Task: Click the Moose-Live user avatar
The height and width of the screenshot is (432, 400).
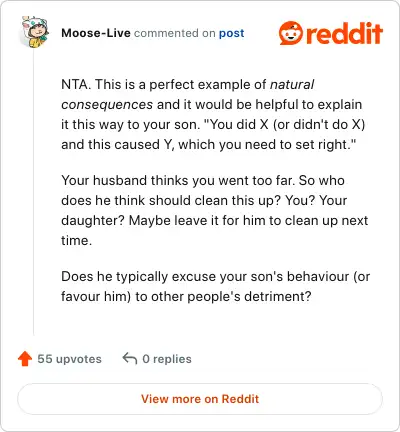Action: click(x=35, y=32)
